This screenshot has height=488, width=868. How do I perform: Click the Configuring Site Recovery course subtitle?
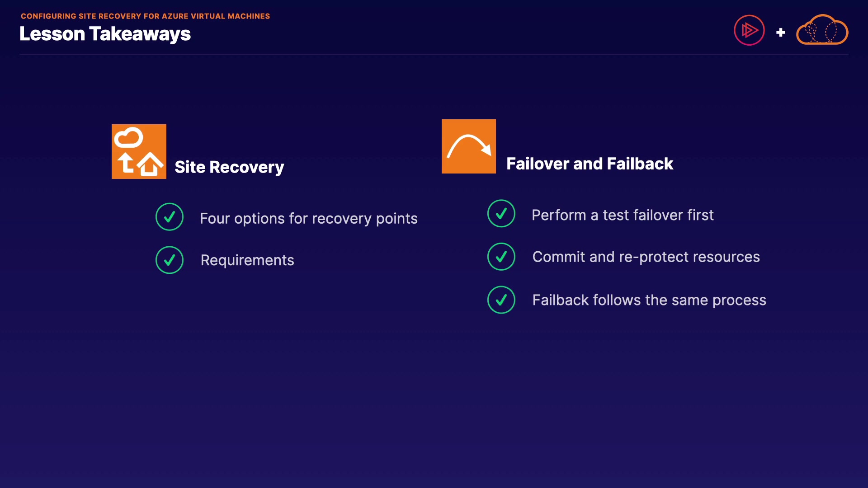pos(145,16)
